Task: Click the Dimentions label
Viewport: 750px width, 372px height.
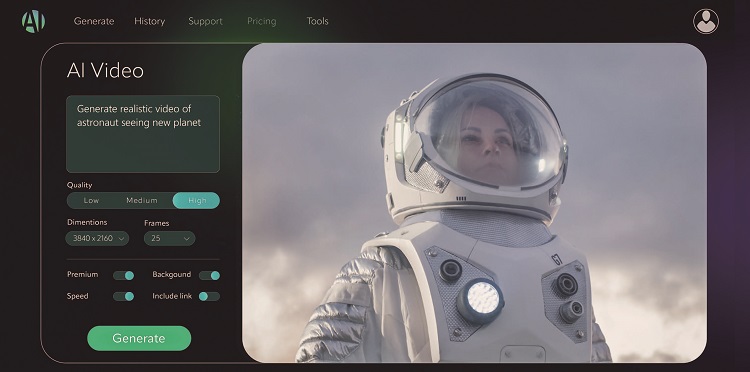Action: 87,222
